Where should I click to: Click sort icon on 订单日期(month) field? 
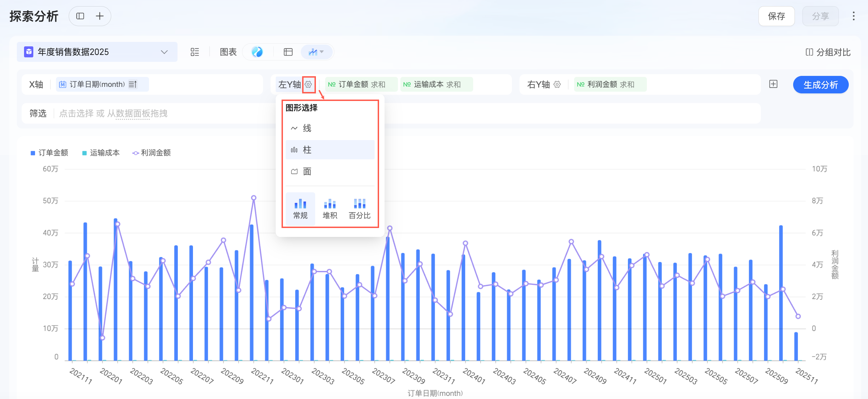click(133, 84)
